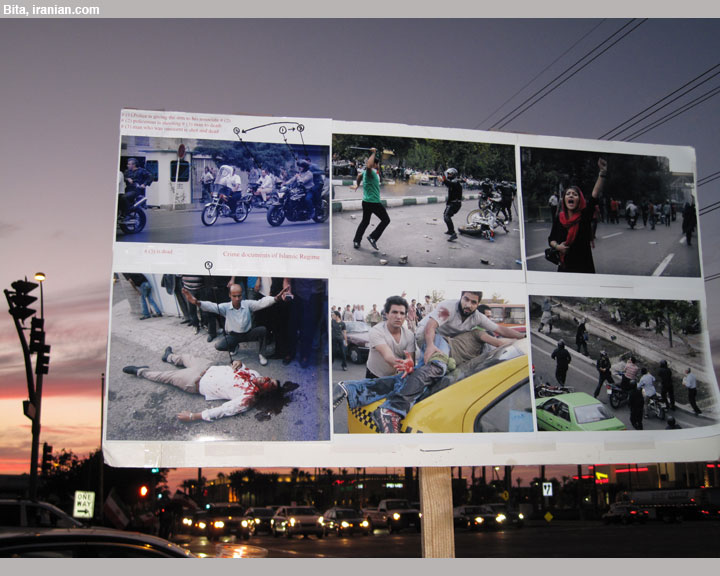Click the "Bita, iranian.com" caption text
Image resolution: width=720 pixels, height=576 pixels.
(x=51, y=10)
